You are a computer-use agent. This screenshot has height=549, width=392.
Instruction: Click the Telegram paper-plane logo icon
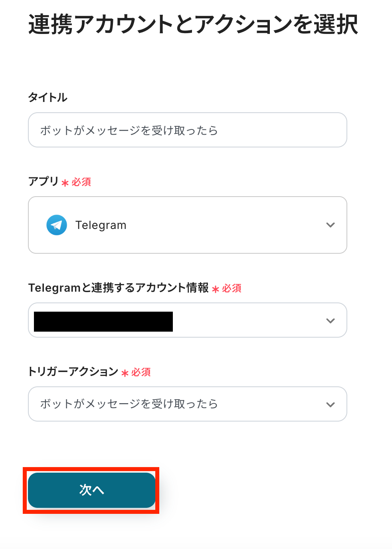click(x=57, y=225)
